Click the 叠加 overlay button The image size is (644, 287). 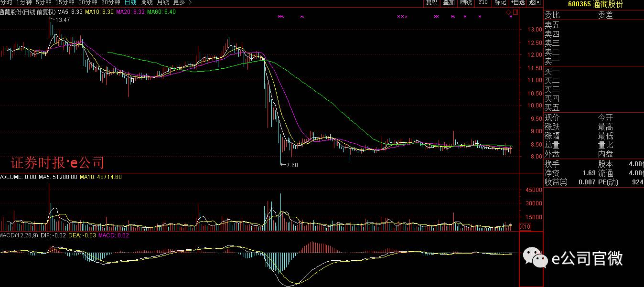tap(449, 2)
